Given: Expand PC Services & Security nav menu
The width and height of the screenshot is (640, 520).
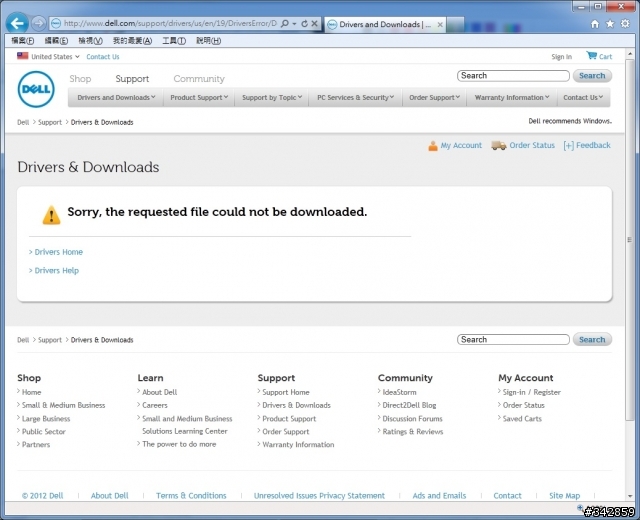Looking at the screenshot, I should tap(356, 98).
